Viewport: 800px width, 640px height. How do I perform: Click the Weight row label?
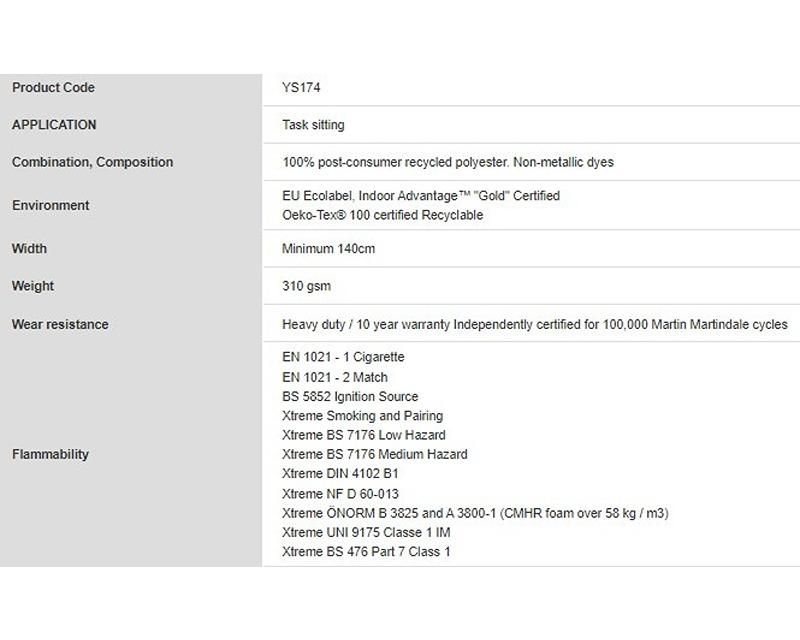point(33,286)
